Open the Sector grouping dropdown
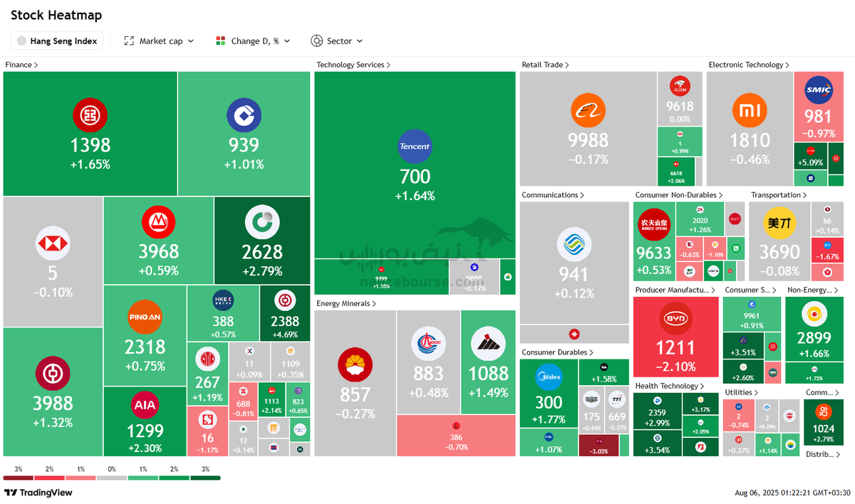This screenshot has width=855, height=504. pyautogui.click(x=337, y=41)
